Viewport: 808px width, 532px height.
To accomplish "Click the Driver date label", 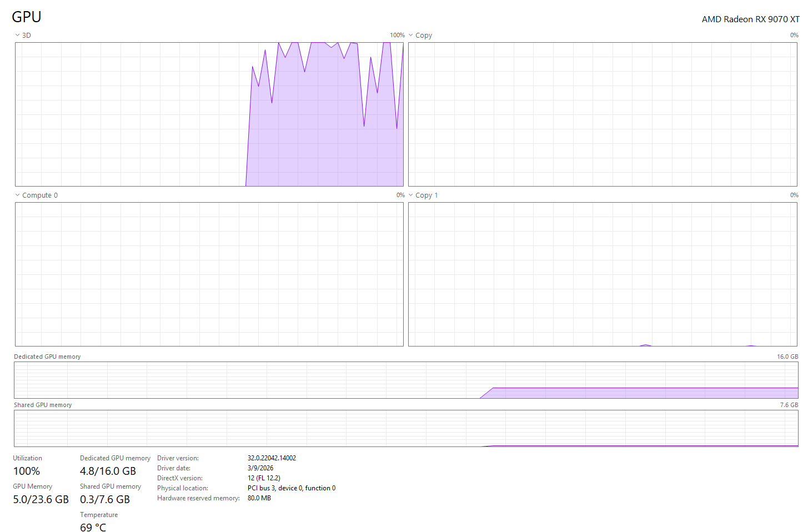I will coord(174,468).
